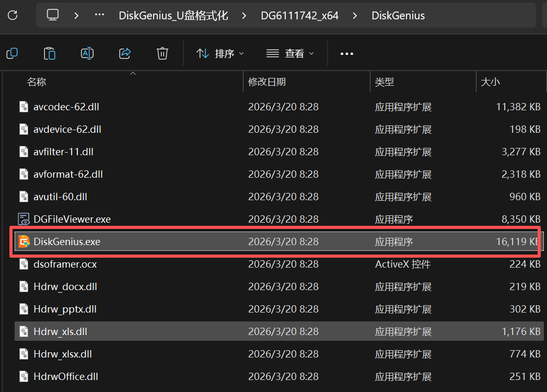This screenshot has width=547, height=392.
Task: Open the 查看 view dropdown
Action: (290, 53)
